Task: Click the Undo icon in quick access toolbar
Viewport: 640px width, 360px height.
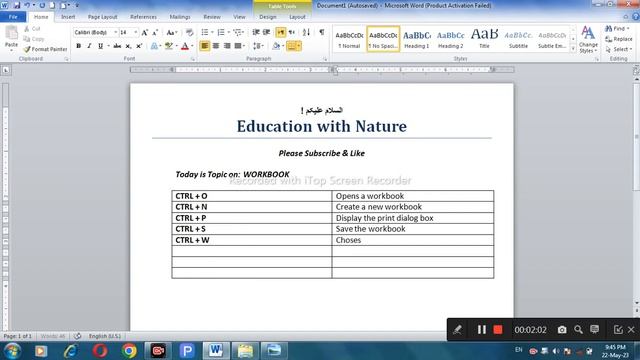Action: pos(27,5)
